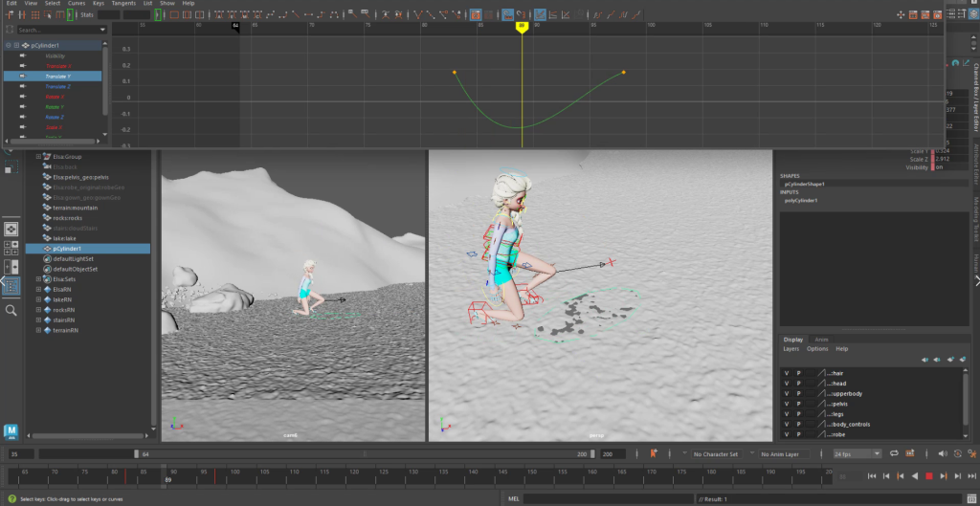
Task: Select defaultLightSet in the Outliner
Action: (73, 258)
